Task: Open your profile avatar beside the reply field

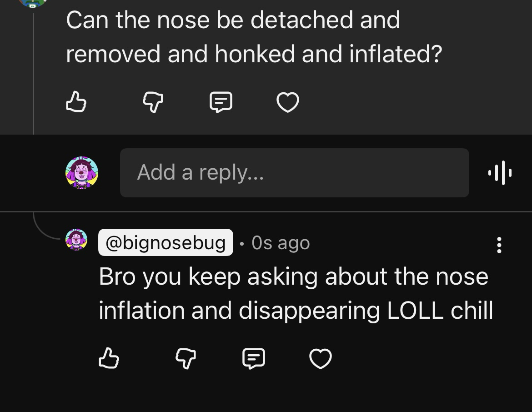Action: (82, 173)
